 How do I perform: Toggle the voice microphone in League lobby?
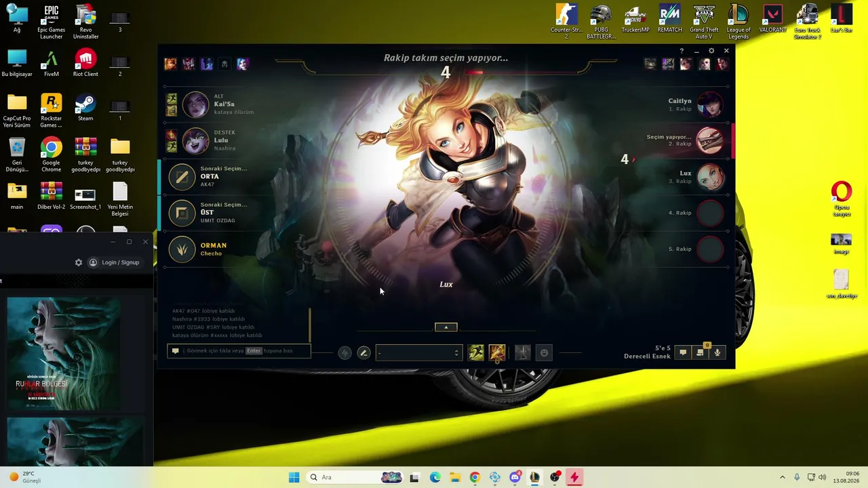click(x=717, y=352)
